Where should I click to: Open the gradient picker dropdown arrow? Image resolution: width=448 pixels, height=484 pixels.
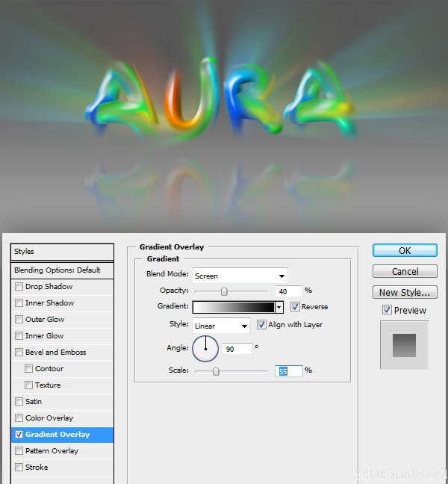[279, 307]
